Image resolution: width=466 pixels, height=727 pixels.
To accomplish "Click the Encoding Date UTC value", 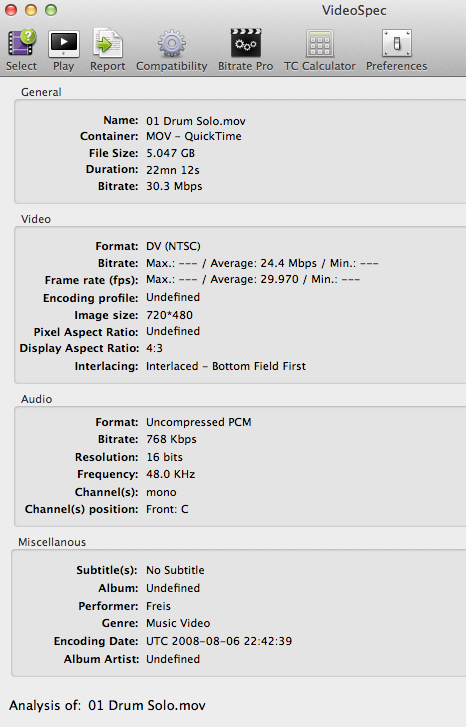I will [219, 641].
